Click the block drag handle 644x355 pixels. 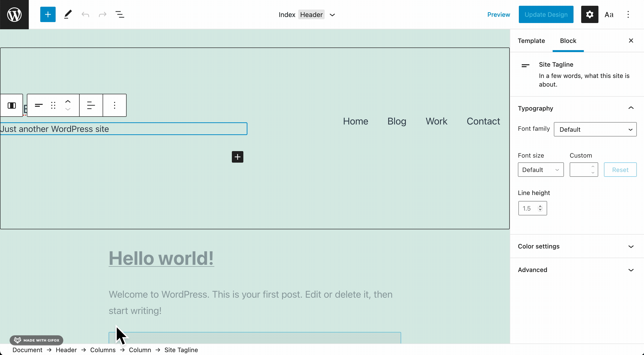point(53,105)
